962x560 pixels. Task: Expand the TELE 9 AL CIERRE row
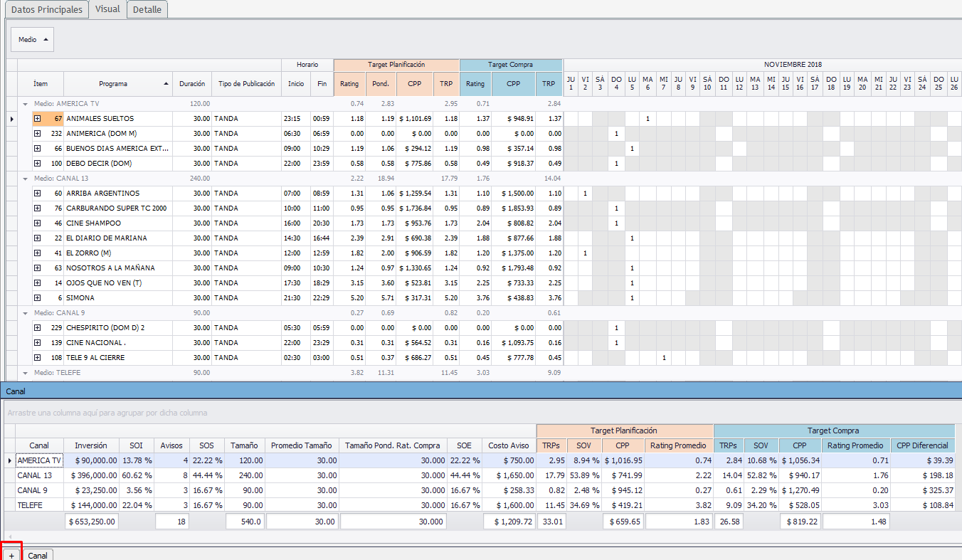pos(38,358)
